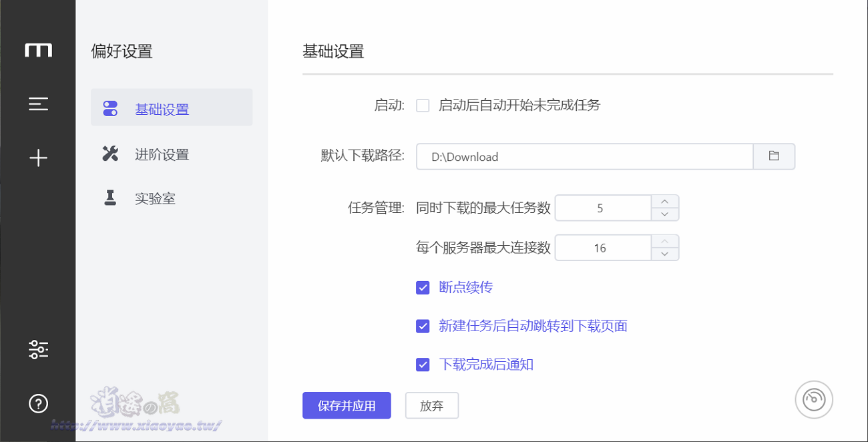The height and width of the screenshot is (442, 868).
Task: Open preferences via the sliders icon
Action: [38, 349]
